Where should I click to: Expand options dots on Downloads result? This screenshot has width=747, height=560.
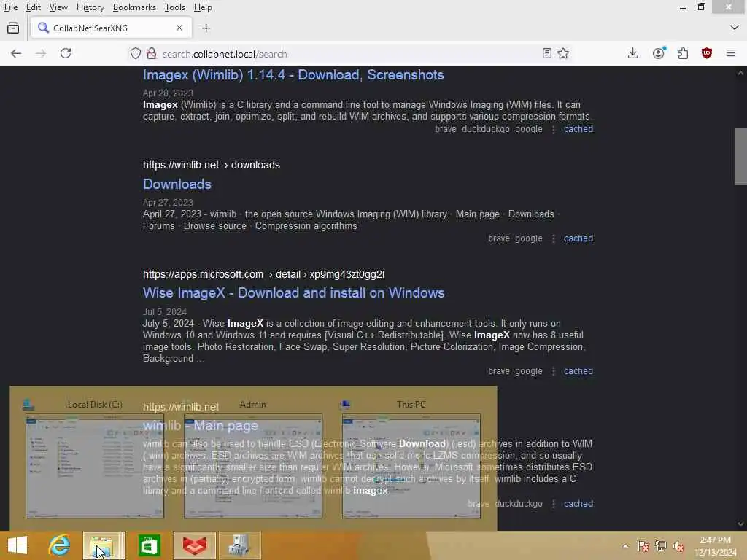(553, 238)
